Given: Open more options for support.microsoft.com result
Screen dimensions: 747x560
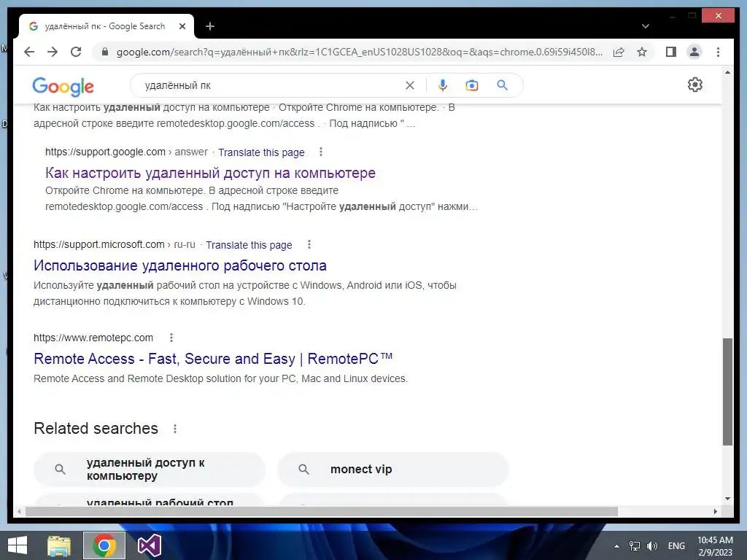Looking at the screenshot, I should pyautogui.click(x=309, y=244).
